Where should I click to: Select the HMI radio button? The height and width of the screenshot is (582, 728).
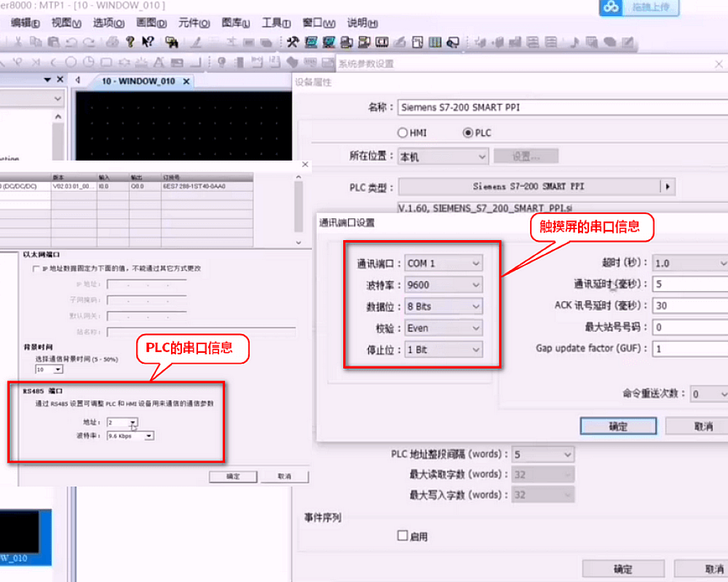tap(403, 133)
